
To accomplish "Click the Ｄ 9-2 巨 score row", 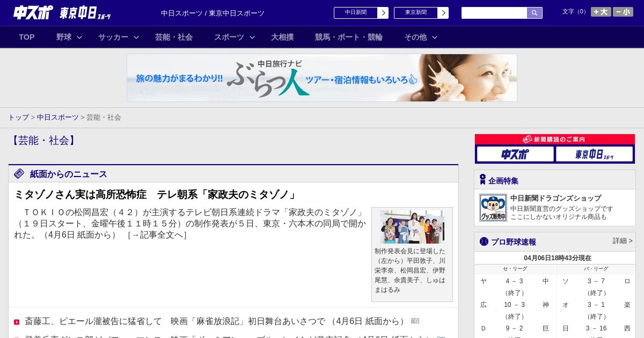I will [515, 328].
